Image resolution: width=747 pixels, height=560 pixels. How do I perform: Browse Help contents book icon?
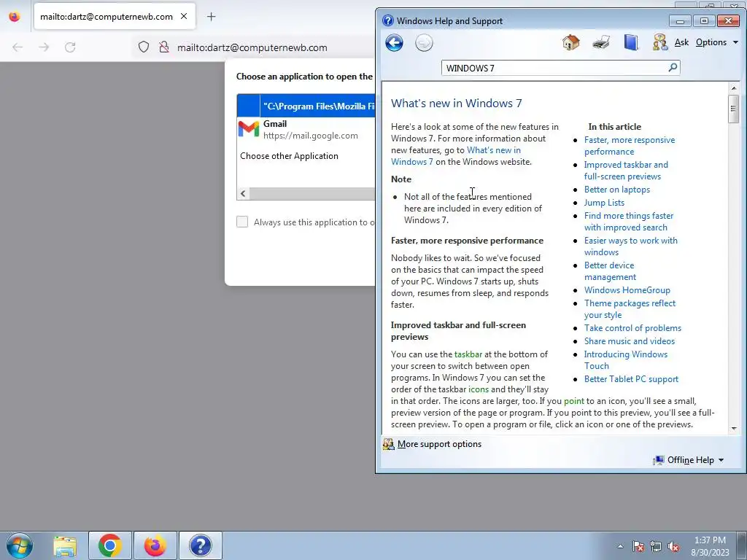(x=631, y=42)
